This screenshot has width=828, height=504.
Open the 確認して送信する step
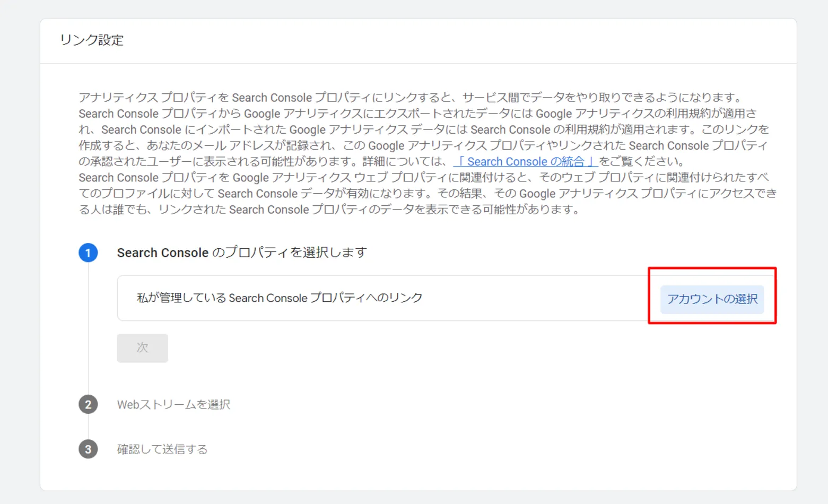162,449
